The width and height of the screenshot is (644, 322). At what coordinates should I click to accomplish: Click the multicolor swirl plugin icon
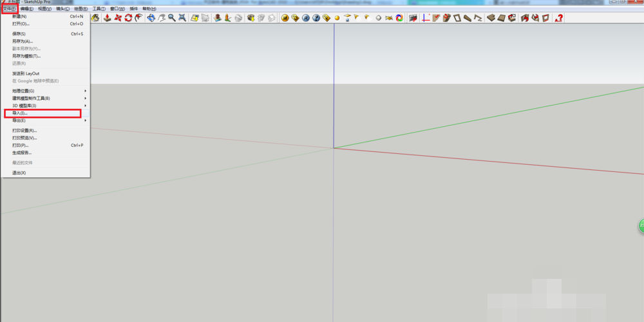click(400, 17)
